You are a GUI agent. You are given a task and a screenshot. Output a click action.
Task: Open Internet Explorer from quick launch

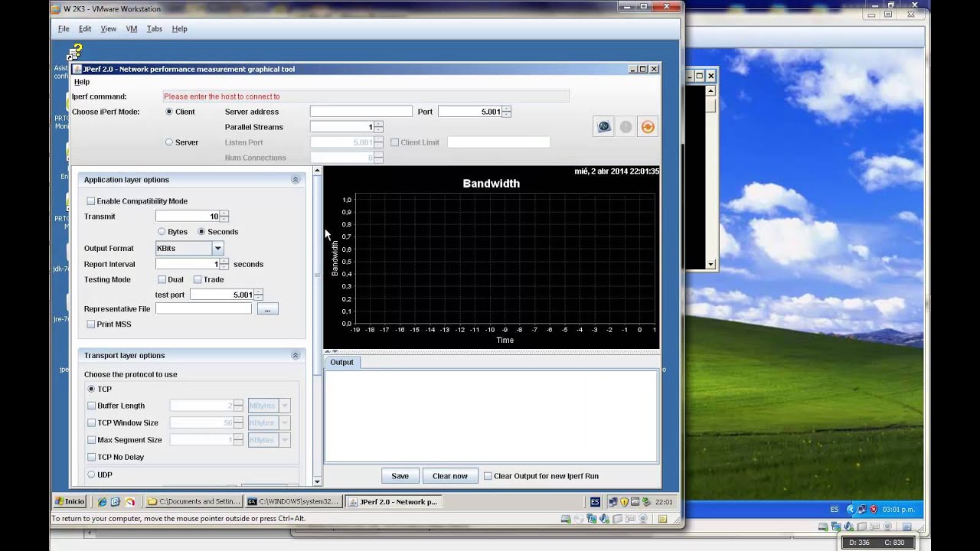click(x=103, y=502)
